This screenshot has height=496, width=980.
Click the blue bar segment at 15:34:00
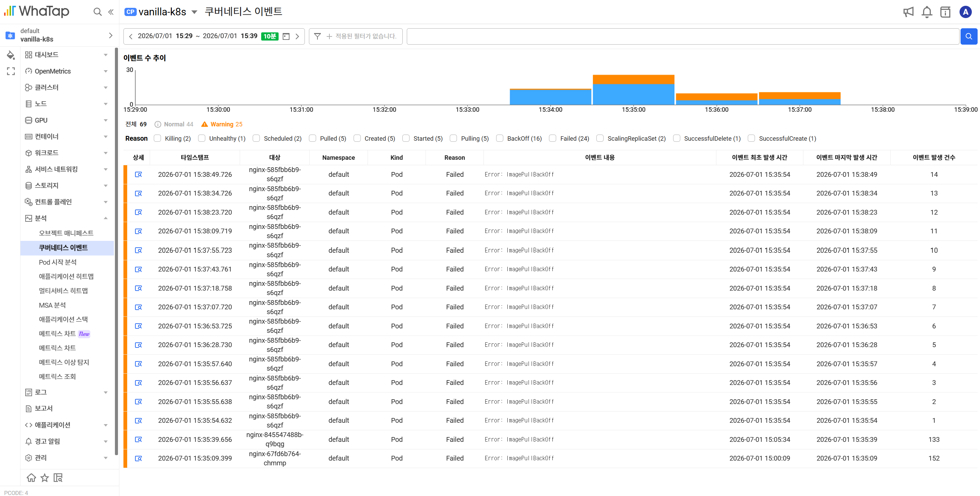550,97
